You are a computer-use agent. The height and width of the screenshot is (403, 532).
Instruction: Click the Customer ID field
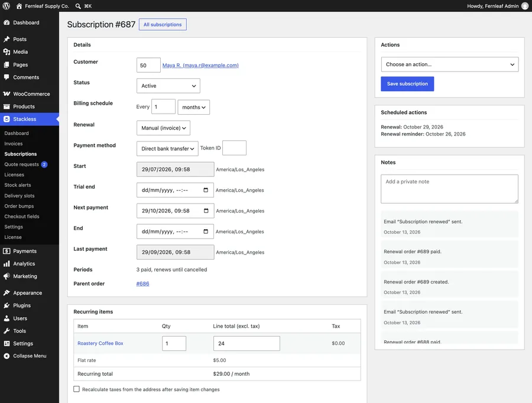pos(148,65)
